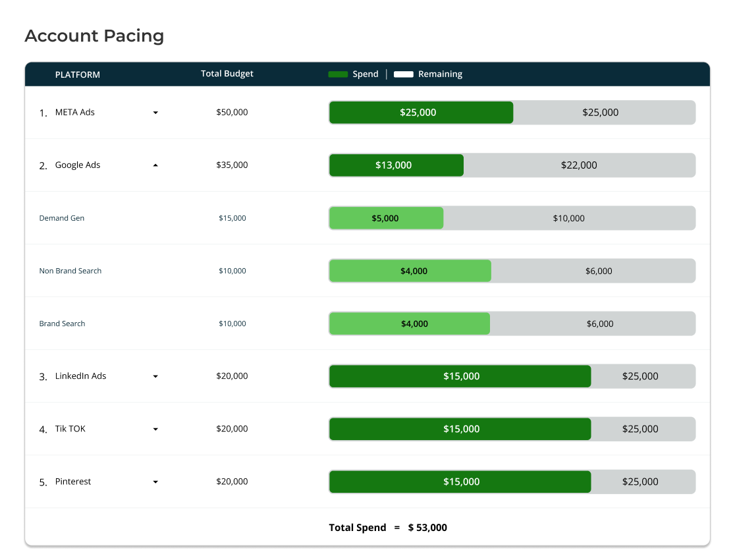Image resolution: width=735 pixels, height=560 pixels.
Task: Expand the Pinterest dropdown arrow
Action: coord(155,482)
